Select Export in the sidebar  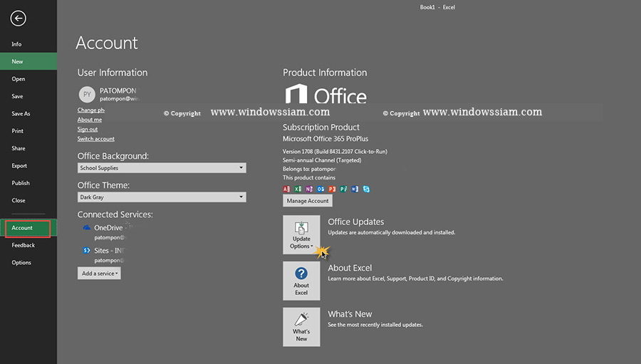(x=28, y=166)
